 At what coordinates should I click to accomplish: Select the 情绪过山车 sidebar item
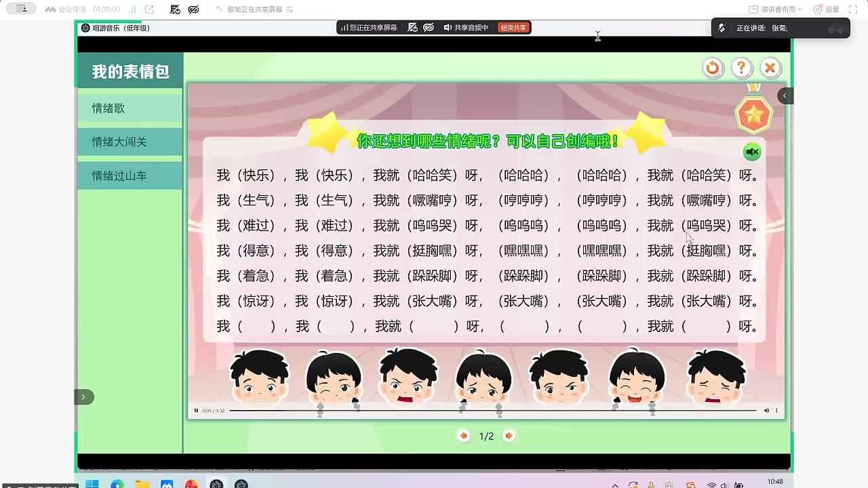point(130,176)
